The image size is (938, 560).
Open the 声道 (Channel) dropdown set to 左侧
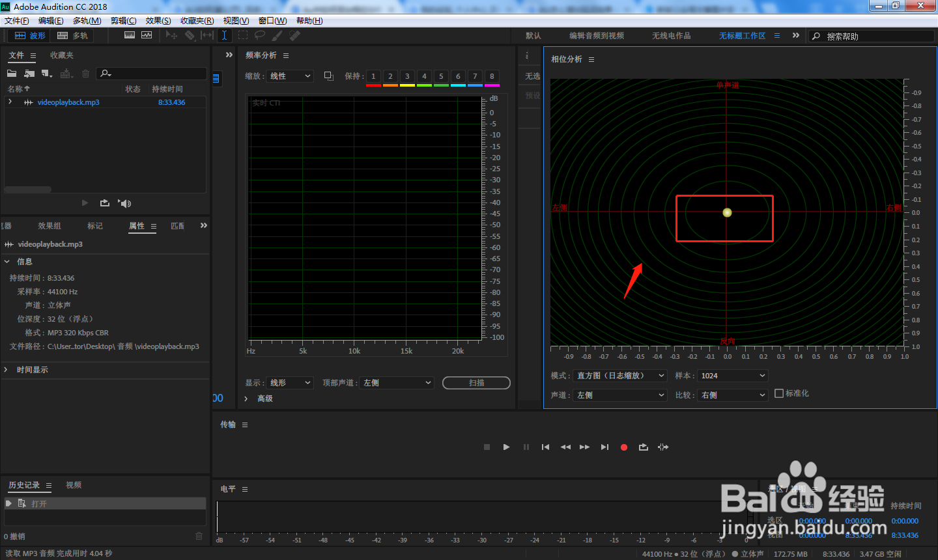pos(619,395)
